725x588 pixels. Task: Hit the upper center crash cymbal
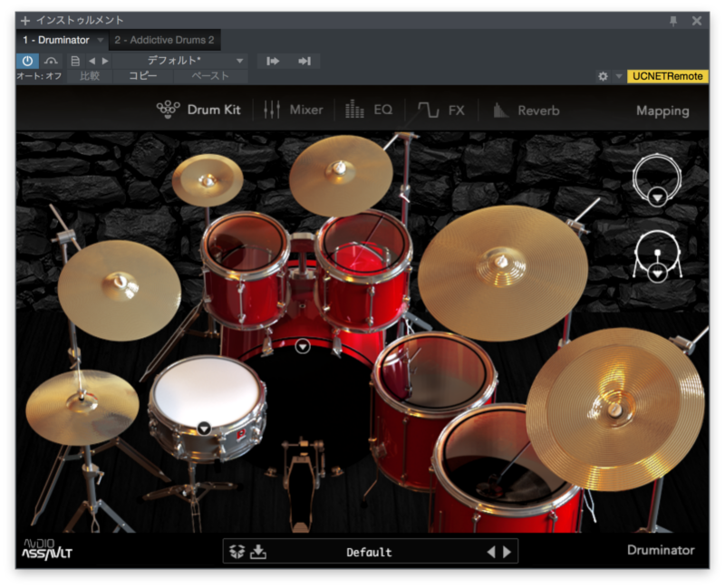342,175
